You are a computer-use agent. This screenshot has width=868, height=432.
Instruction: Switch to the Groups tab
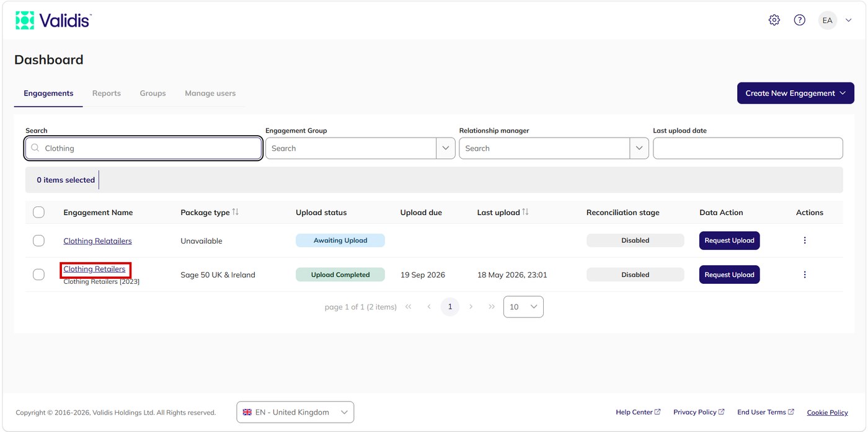pyautogui.click(x=153, y=93)
